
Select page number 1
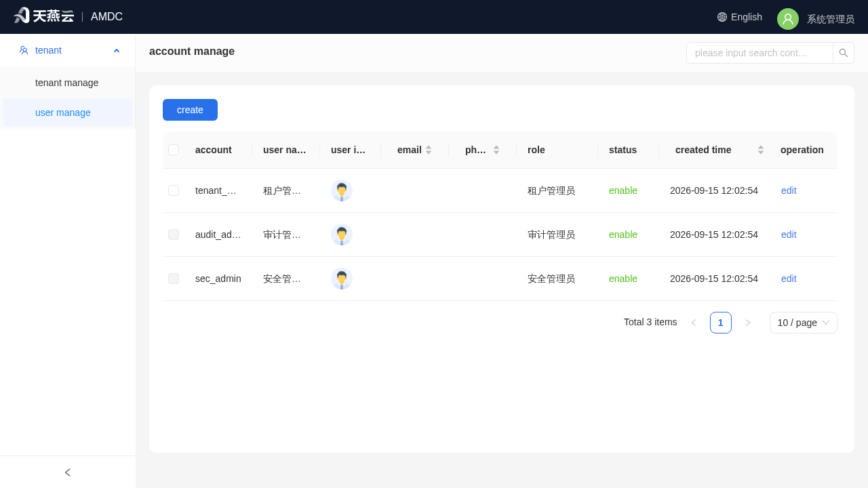(x=721, y=323)
